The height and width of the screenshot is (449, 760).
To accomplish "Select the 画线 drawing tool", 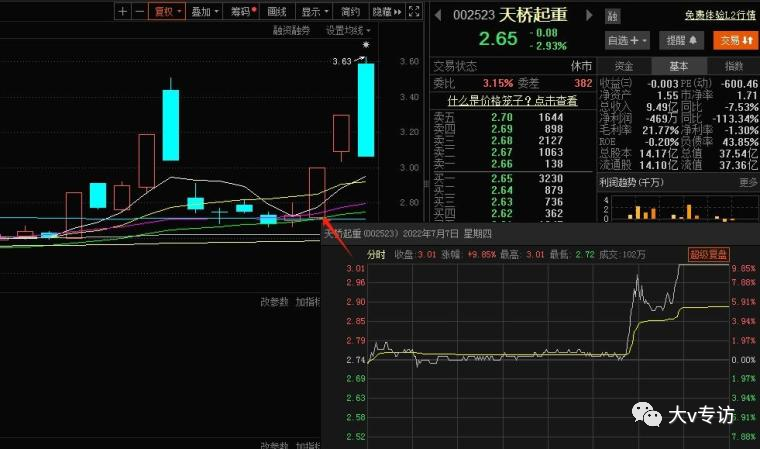I will [277, 11].
